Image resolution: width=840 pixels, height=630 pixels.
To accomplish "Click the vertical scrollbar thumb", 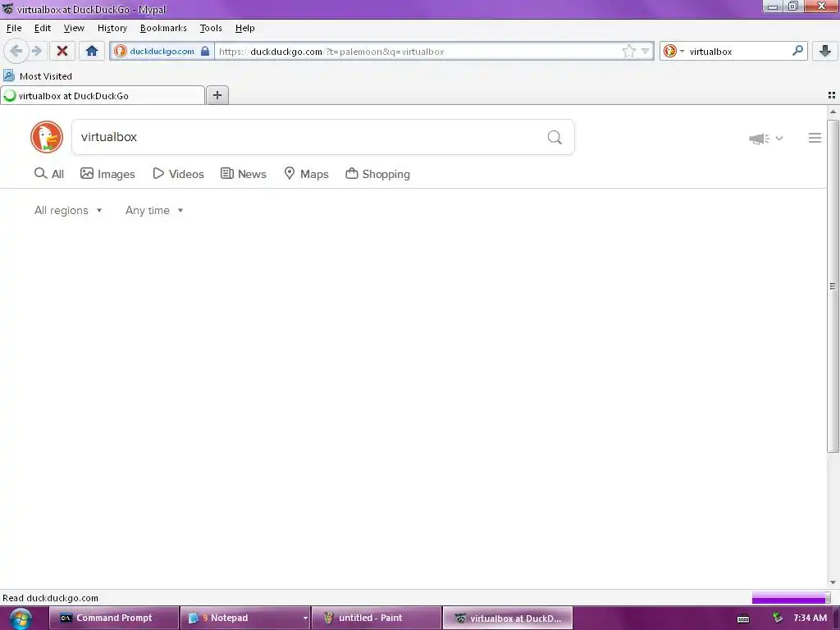I will tap(833, 286).
